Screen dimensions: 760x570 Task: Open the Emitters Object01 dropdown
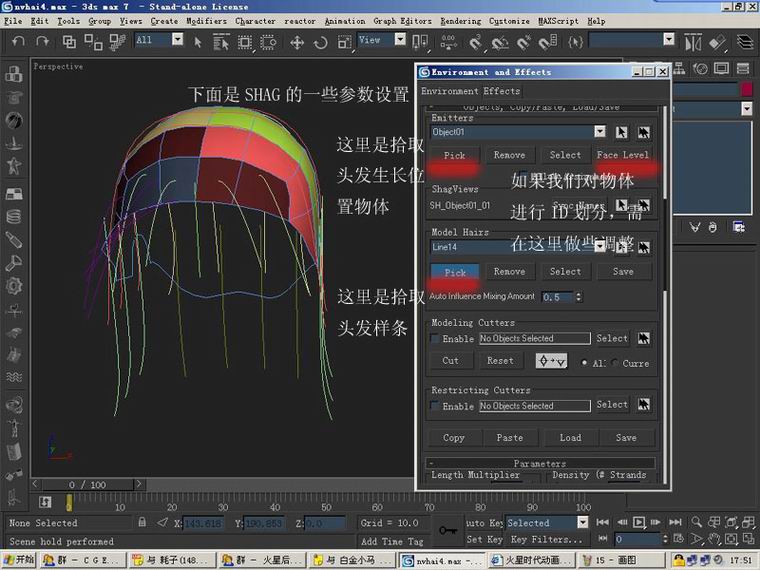coord(600,131)
